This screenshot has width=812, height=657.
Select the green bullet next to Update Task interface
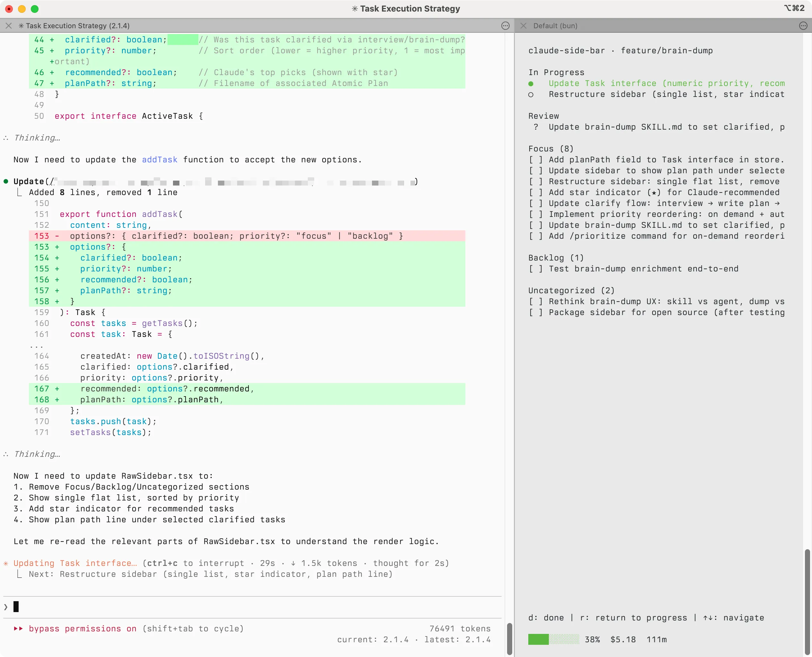(x=531, y=83)
